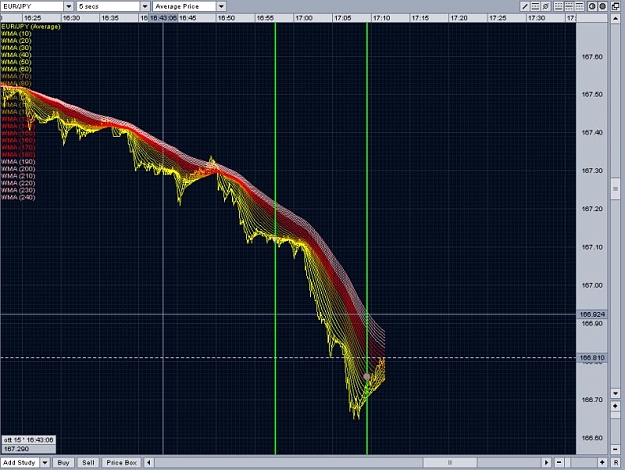Click the horizontal scrollbar right arrow
Viewport: 625px width, 470px height.
pyautogui.click(x=546, y=462)
